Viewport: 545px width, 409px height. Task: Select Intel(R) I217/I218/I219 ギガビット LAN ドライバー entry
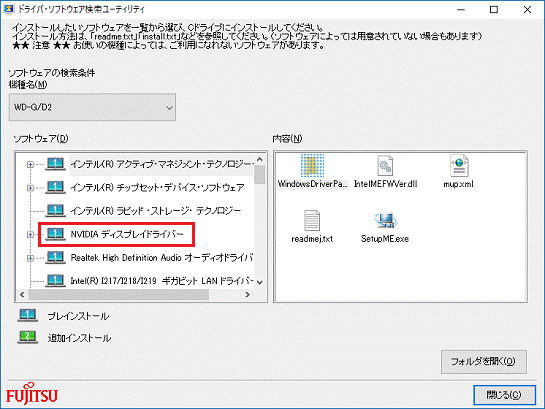click(162, 281)
